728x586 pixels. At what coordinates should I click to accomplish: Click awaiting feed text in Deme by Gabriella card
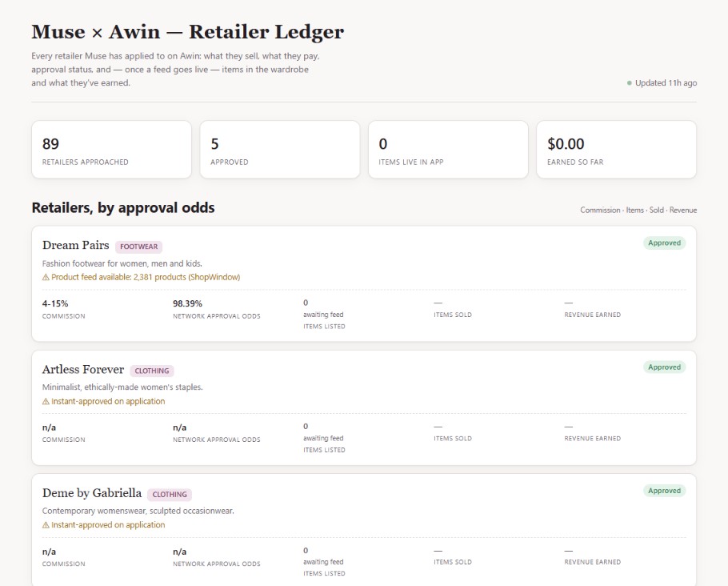[x=324, y=562]
